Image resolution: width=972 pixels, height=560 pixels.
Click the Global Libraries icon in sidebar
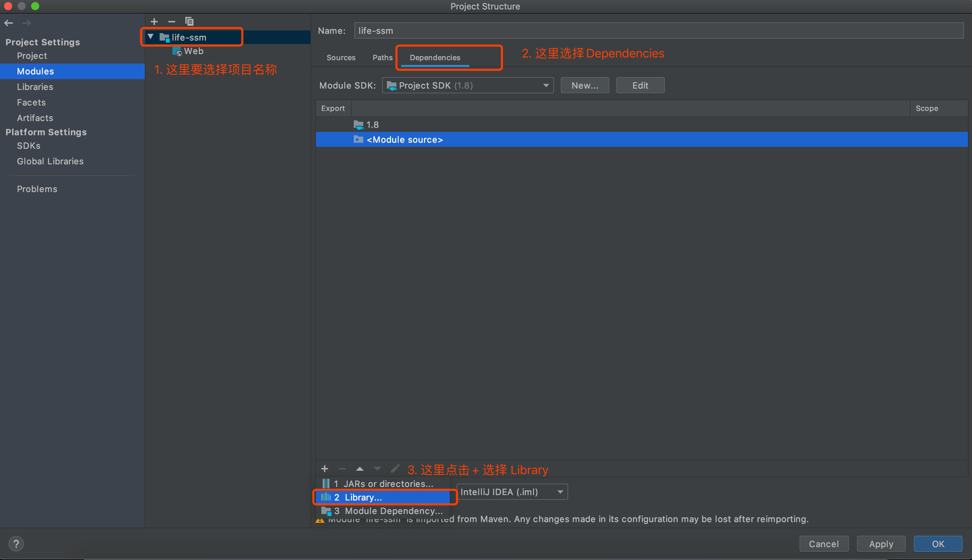(x=50, y=160)
